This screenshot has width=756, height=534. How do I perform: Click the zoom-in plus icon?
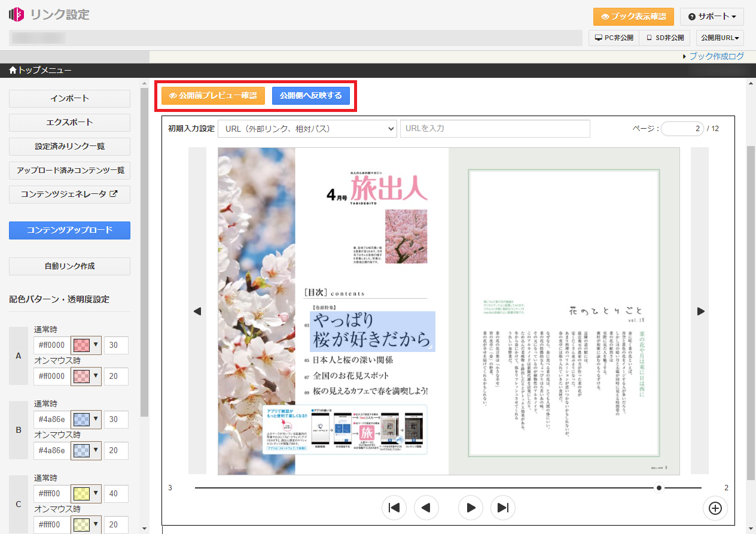click(x=715, y=508)
